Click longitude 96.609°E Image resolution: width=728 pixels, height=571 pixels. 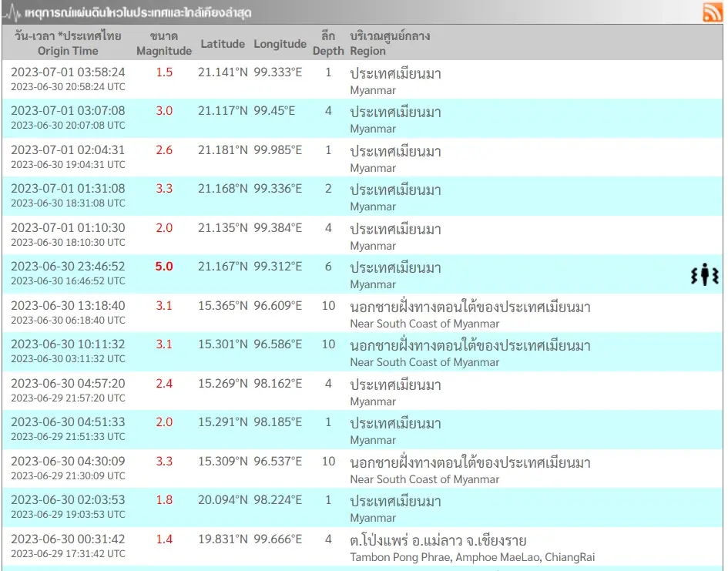click(277, 305)
